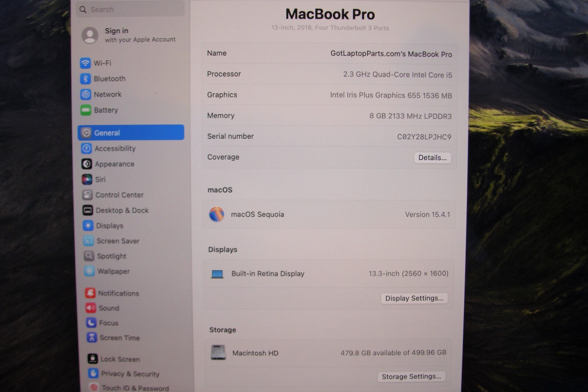The image size is (588, 392).
Task: Click the Storage Settings button
Action: 411,377
